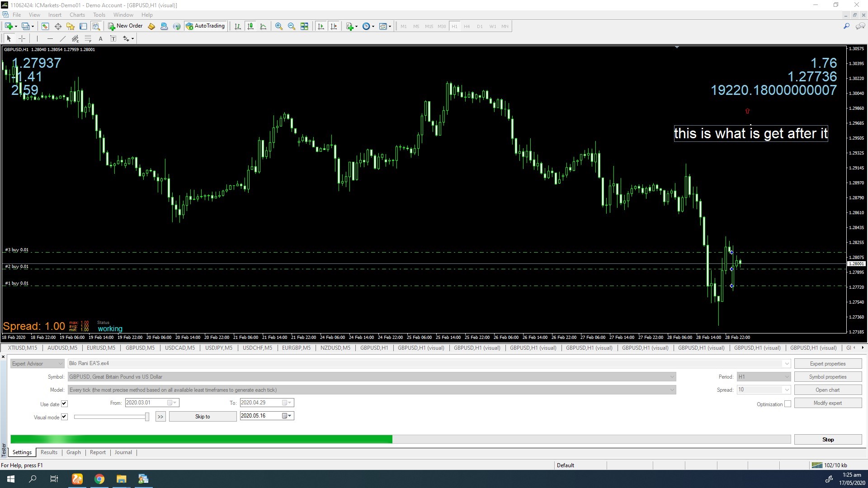Toggle the Visual mode checkbox
The width and height of the screenshot is (868, 488).
pyautogui.click(x=64, y=417)
